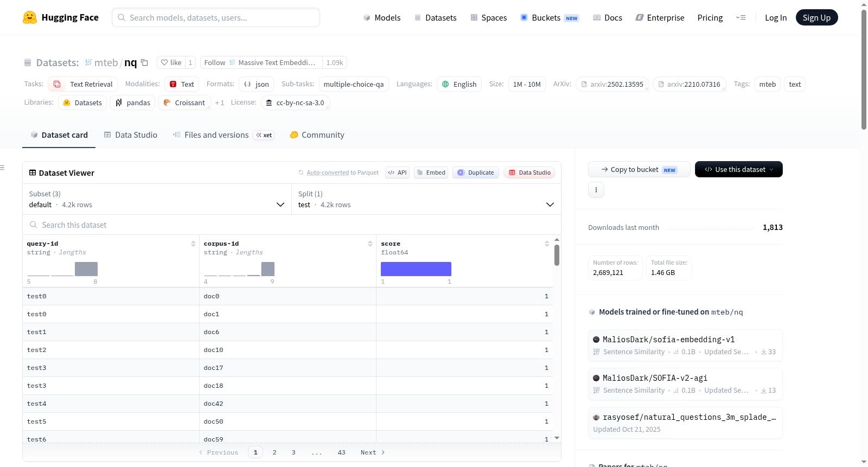Go to page 2 of rows

(275, 452)
